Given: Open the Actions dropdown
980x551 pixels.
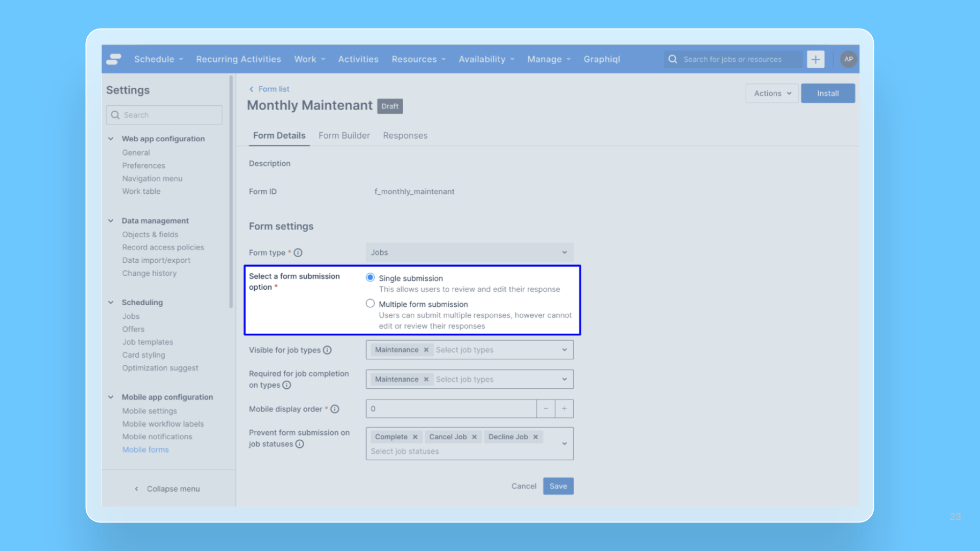Looking at the screenshot, I should (x=772, y=93).
